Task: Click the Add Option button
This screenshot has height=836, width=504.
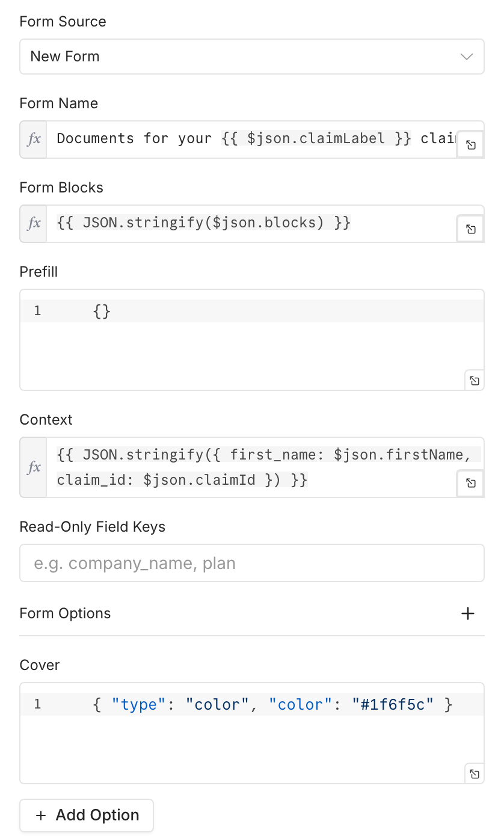Action: click(x=87, y=816)
